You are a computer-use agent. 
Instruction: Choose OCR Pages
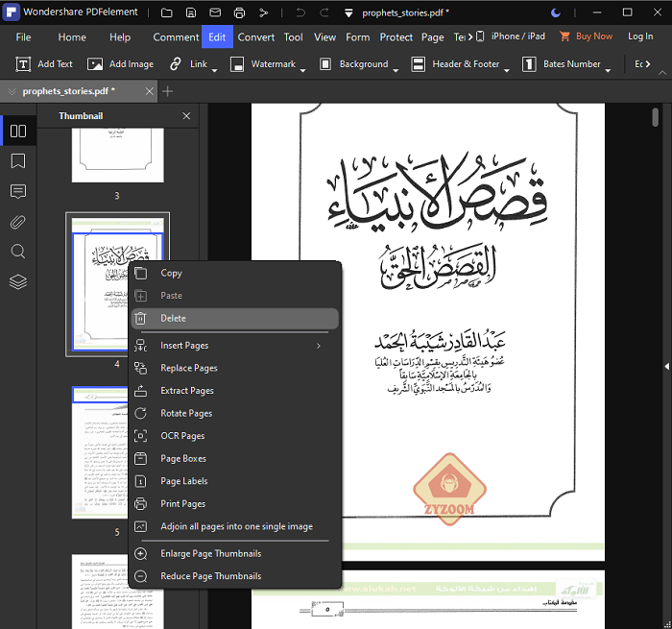[235, 436]
